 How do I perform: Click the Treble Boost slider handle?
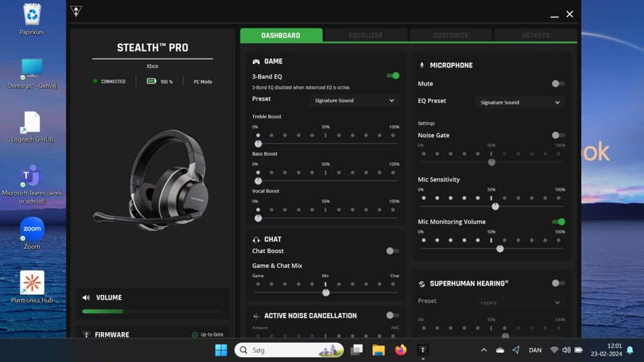(258, 144)
